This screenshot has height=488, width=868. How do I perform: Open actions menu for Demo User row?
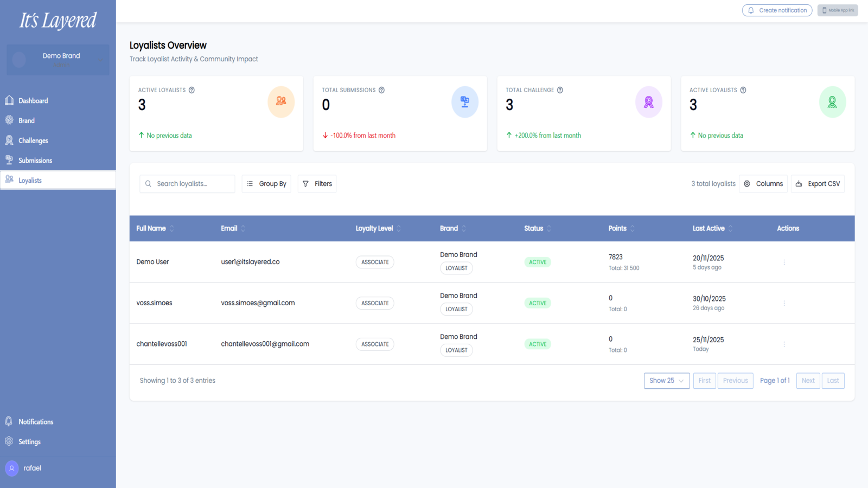[784, 262]
